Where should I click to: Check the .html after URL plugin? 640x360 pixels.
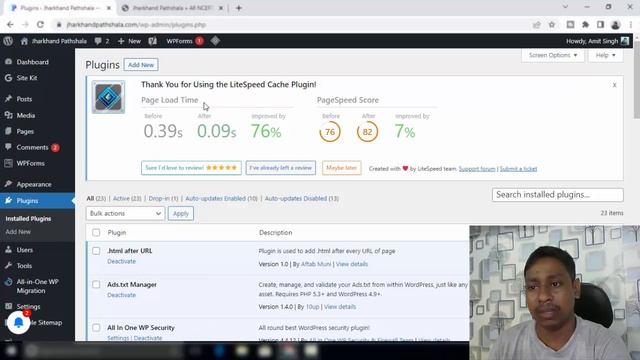(96, 251)
